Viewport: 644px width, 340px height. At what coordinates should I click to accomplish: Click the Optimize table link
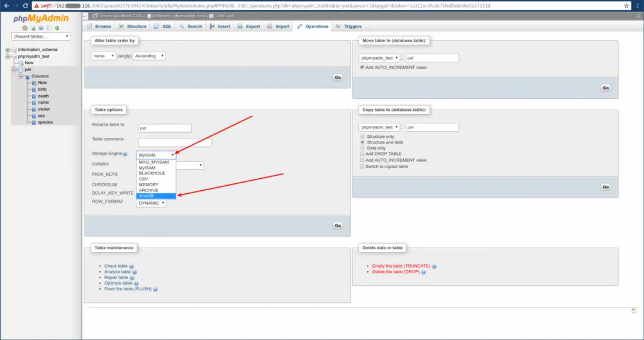pyautogui.click(x=118, y=283)
